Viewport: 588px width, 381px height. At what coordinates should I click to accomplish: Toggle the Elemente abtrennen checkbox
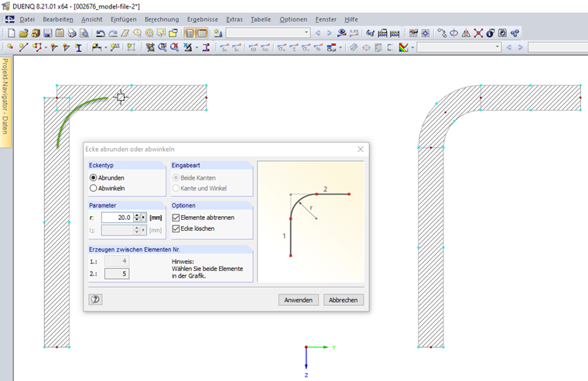coord(176,218)
